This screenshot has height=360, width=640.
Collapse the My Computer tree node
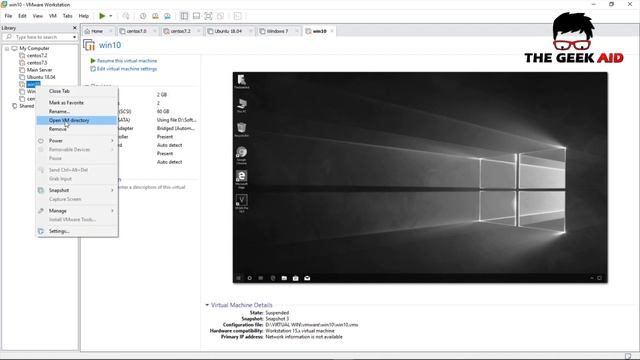click(7, 48)
